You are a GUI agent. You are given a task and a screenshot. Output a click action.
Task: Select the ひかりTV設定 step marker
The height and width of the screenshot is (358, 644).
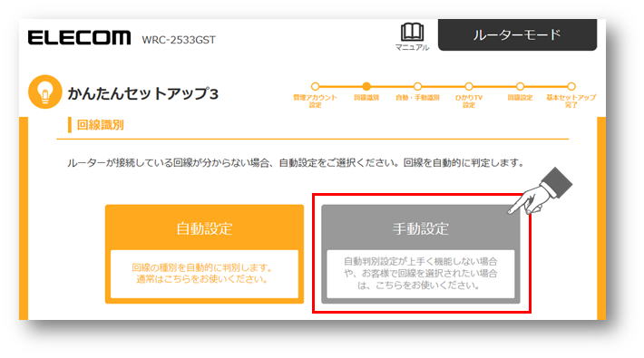tap(469, 86)
